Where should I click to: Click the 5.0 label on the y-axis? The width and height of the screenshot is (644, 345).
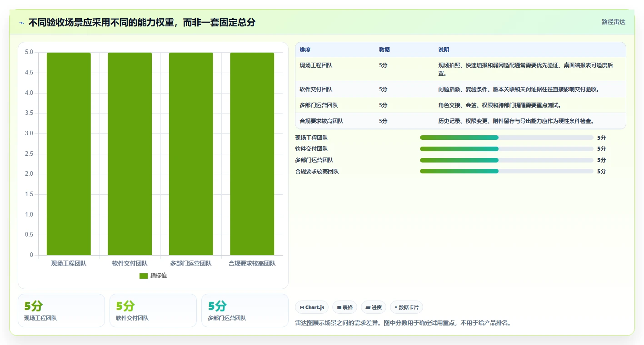coord(29,52)
